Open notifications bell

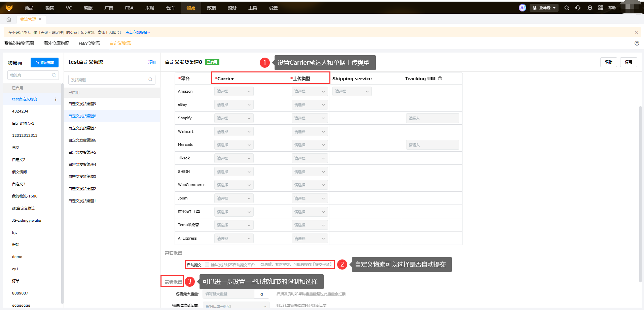590,8
